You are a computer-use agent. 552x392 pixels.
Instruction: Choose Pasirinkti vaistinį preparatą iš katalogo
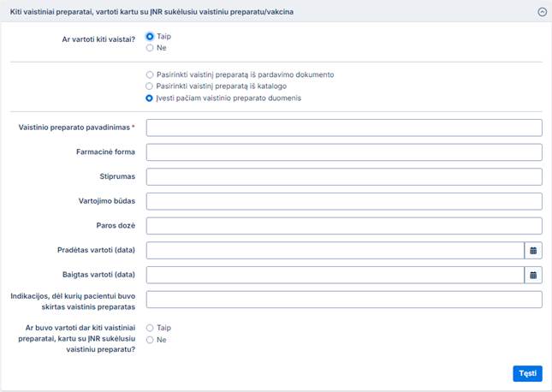click(x=151, y=86)
